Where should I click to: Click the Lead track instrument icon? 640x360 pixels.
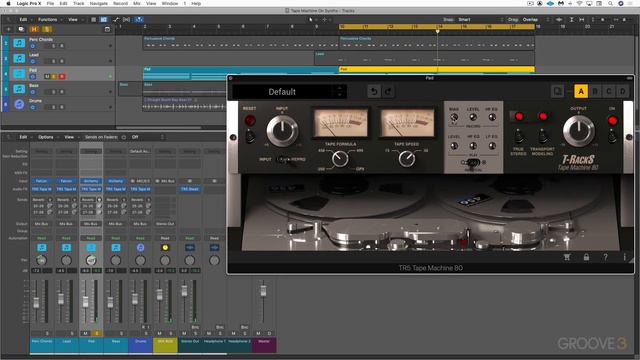pos(19,58)
